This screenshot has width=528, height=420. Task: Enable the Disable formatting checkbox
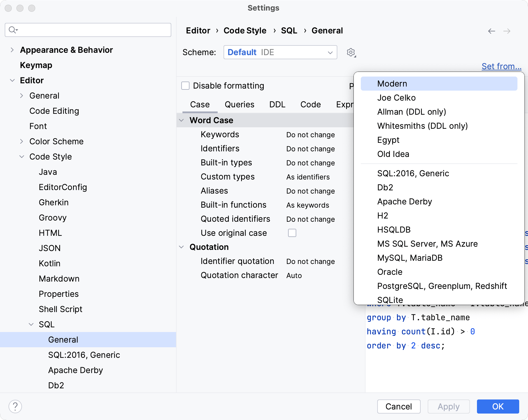click(185, 86)
